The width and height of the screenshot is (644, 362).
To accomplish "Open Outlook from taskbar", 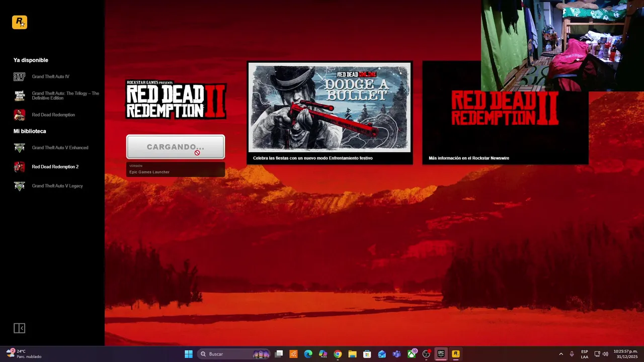I will (x=382, y=354).
